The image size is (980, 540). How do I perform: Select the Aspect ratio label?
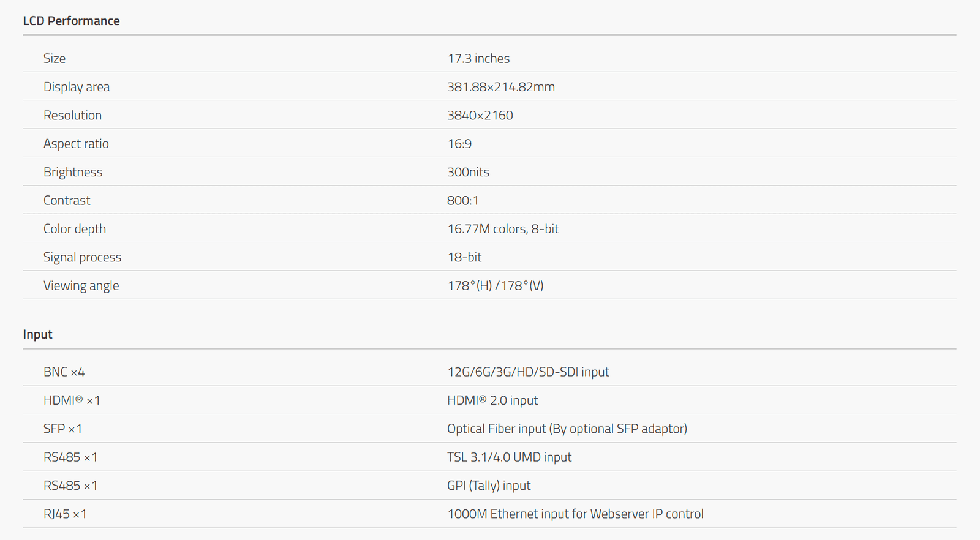click(x=76, y=143)
